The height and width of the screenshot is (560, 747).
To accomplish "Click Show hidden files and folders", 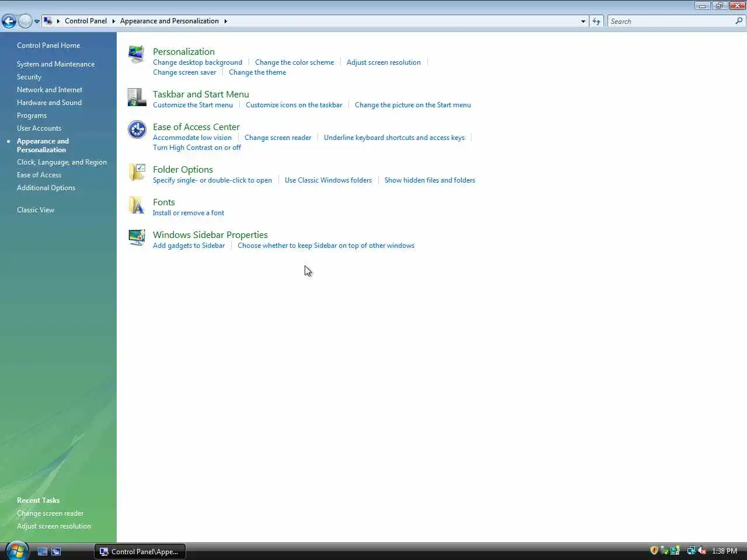I will click(430, 180).
